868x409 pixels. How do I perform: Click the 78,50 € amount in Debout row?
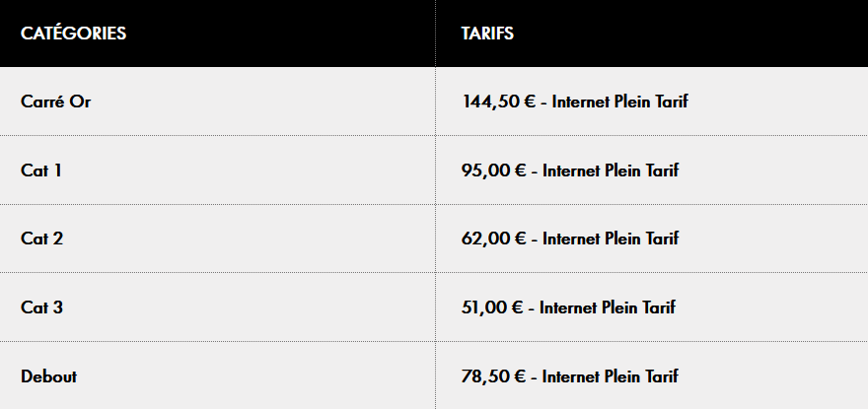tap(493, 376)
